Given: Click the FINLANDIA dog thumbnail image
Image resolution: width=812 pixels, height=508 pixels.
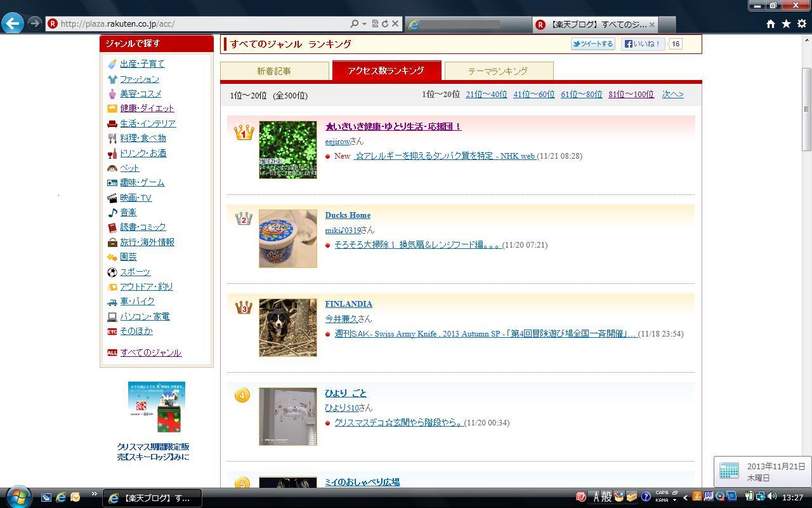Looking at the screenshot, I should (x=288, y=328).
